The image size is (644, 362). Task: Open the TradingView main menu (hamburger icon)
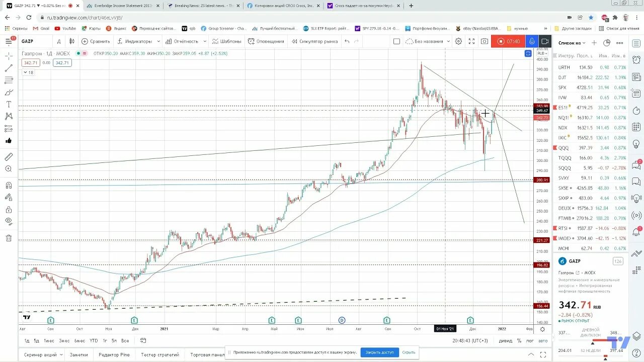point(9,41)
